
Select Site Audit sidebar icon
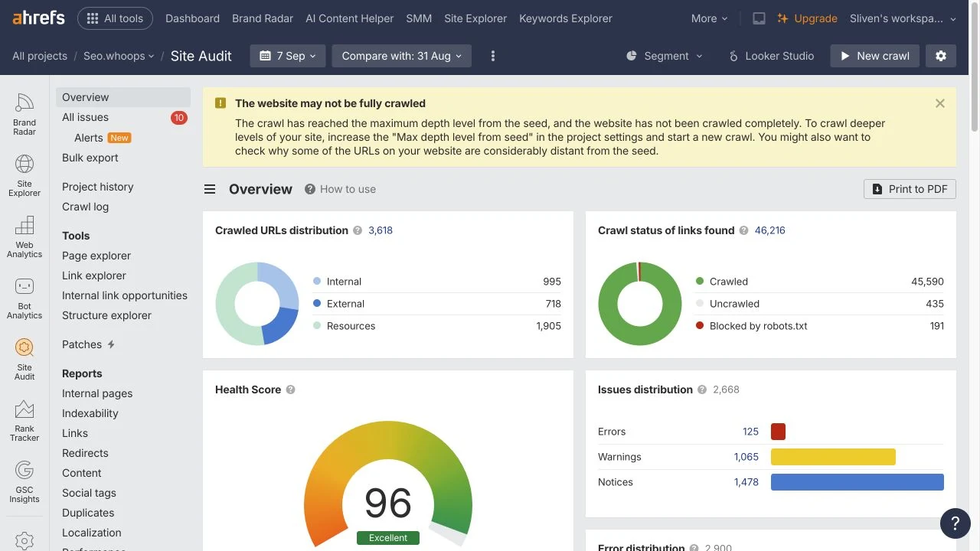point(24,360)
